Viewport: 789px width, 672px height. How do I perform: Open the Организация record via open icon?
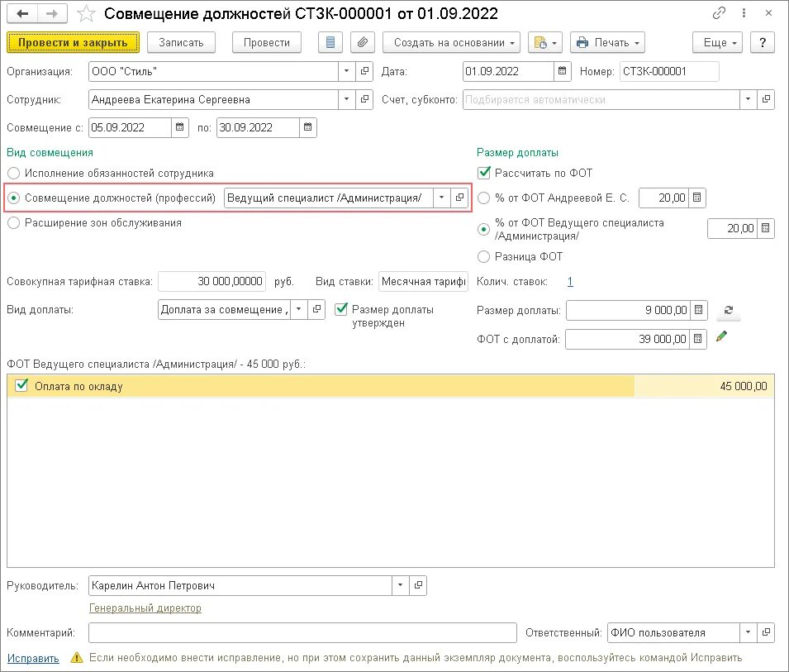(364, 71)
